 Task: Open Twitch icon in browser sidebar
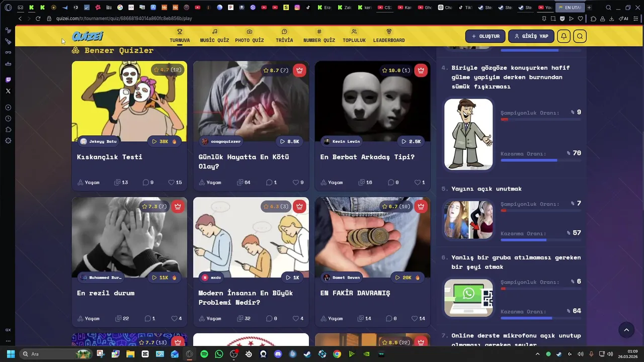(8, 80)
